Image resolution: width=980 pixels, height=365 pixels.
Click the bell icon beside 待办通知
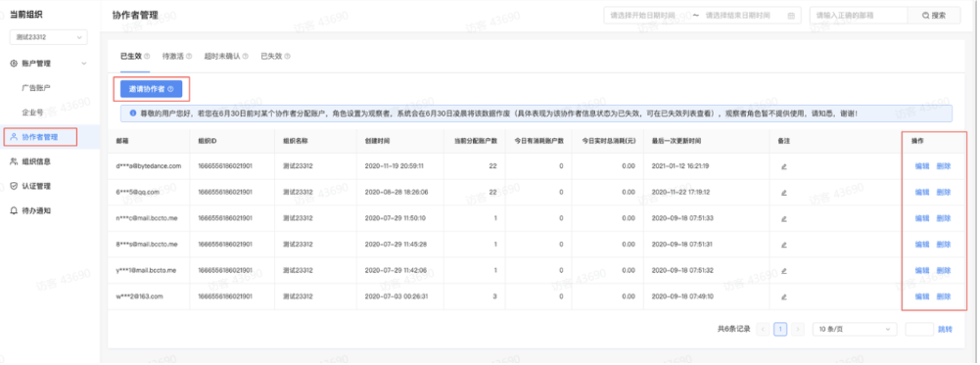(x=14, y=210)
